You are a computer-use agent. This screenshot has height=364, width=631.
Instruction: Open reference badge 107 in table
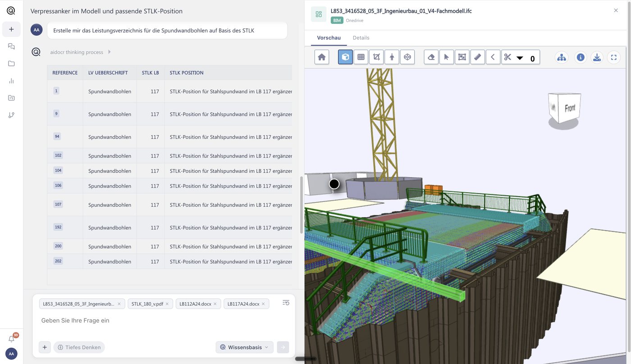click(x=58, y=205)
